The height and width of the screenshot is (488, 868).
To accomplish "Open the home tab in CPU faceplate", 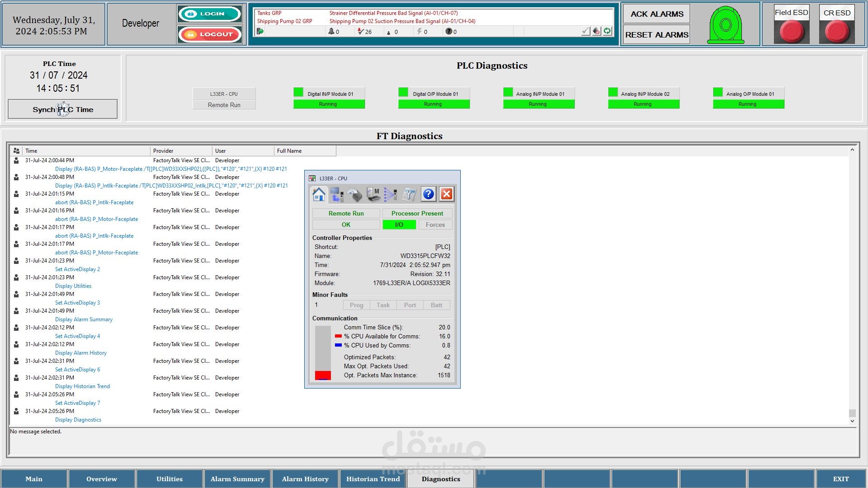I will (x=319, y=194).
